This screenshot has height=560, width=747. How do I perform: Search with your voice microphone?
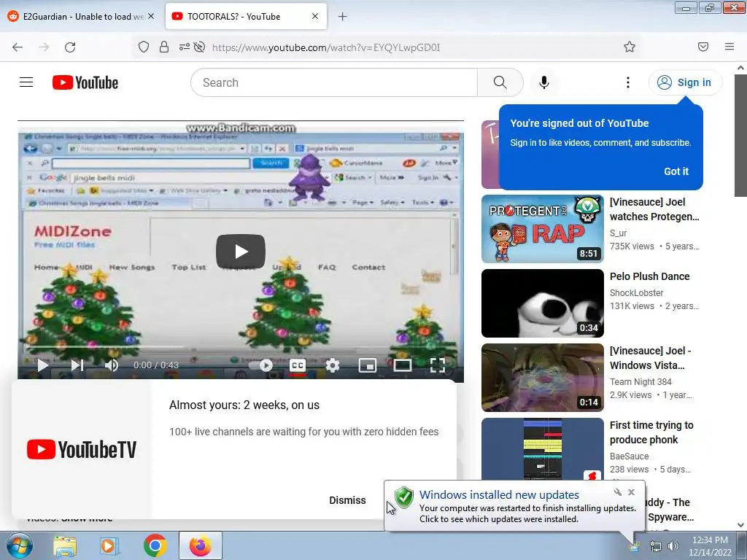543,82
